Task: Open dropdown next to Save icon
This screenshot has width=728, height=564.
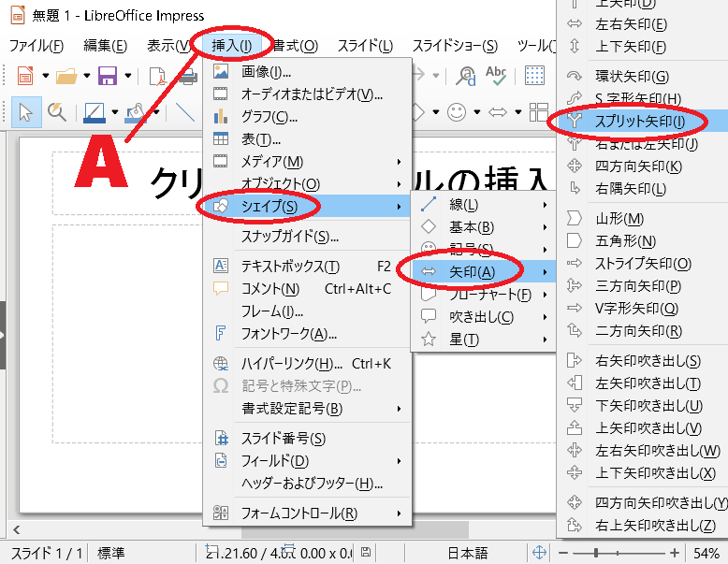Action: [127, 76]
